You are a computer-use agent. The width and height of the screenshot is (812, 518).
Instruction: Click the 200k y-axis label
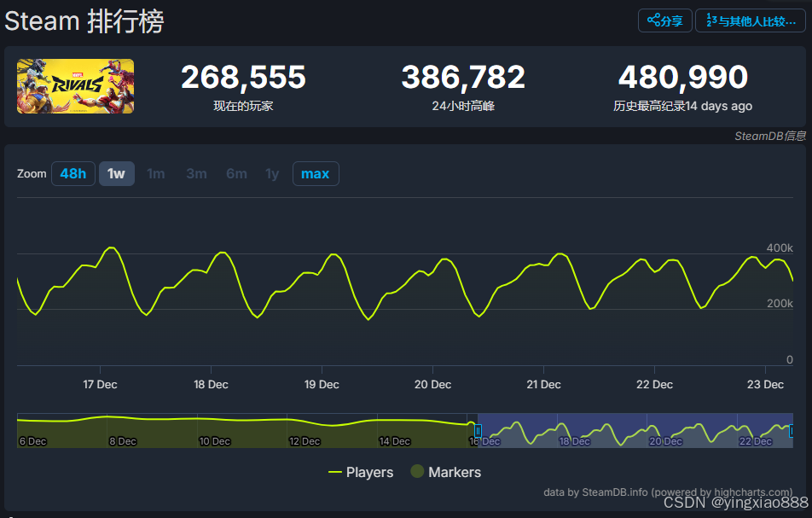point(780,304)
